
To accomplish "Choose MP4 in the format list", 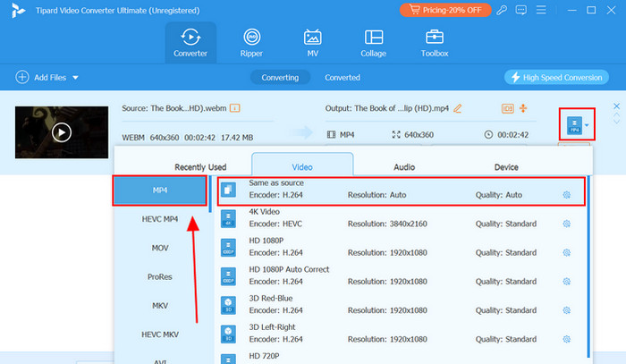I will (160, 190).
